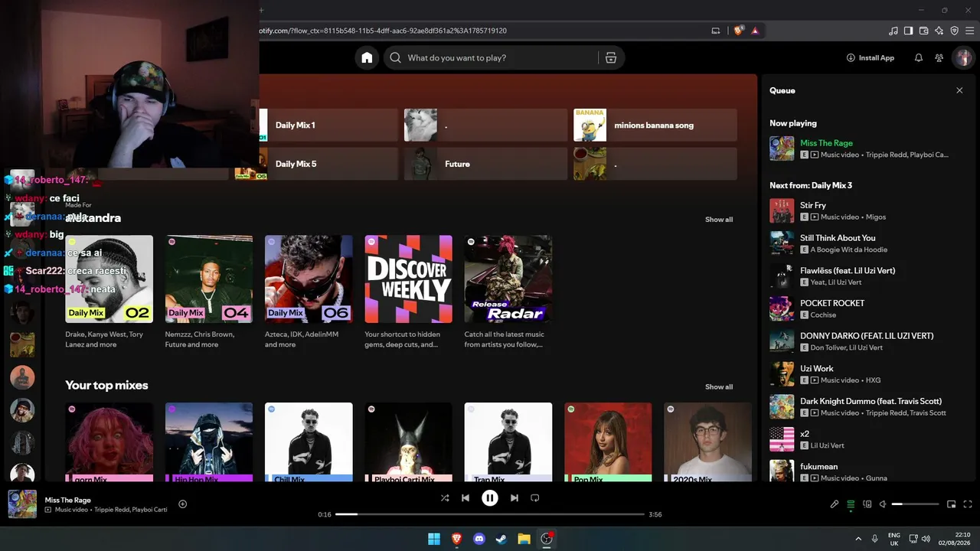Open the 2020s Mix card
Screen dimensions: 980x551
(707, 442)
